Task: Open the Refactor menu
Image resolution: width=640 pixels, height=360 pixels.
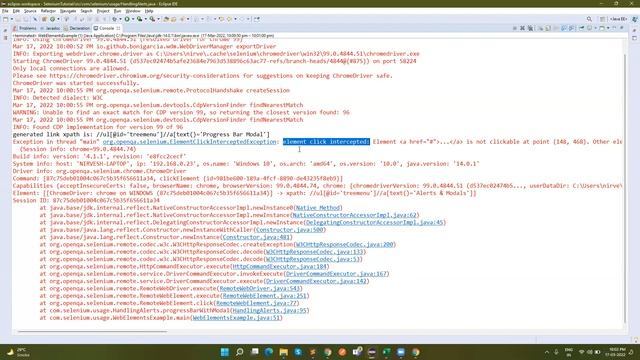Action: 48,11
